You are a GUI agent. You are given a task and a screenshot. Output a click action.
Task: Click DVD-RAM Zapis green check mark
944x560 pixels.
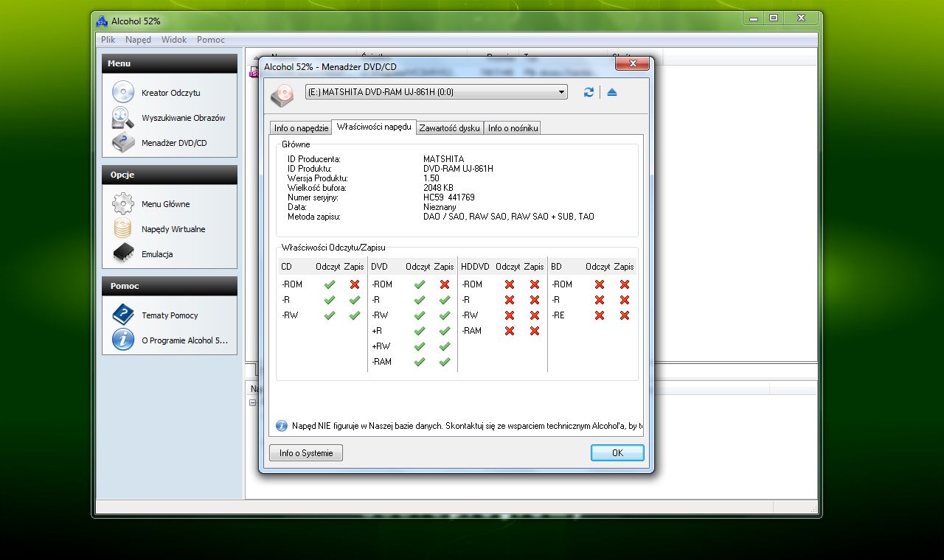(x=445, y=362)
